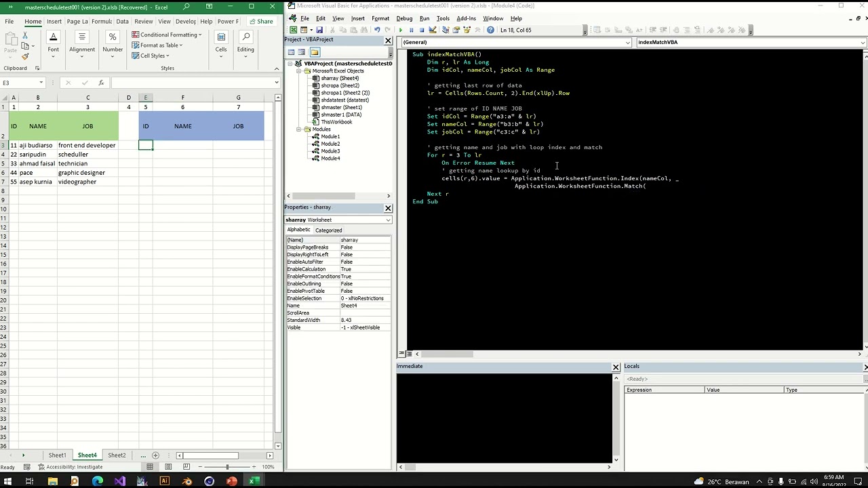Image resolution: width=868 pixels, height=488 pixels.
Task: Close the Immediate window pane
Action: click(616, 367)
